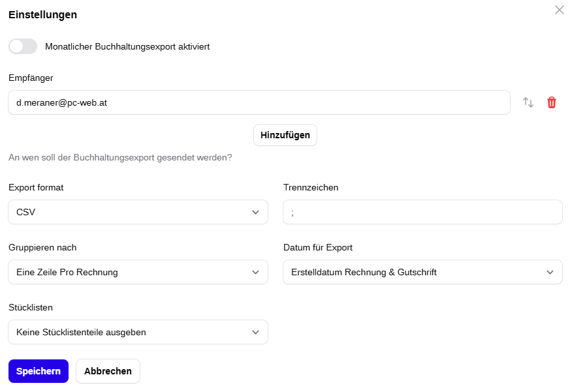
Task: Click chevron arrow in Gruppieren nach field
Action: coord(255,272)
